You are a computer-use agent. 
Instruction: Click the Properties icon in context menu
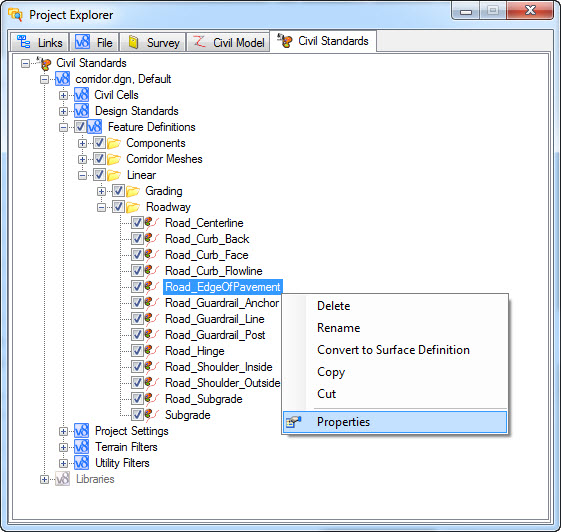tap(294, 422)
